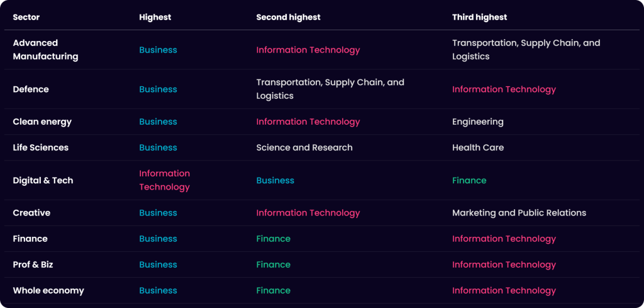Click Information Technology in Whole economy row

pyautogui.click(x=504, y=291)
